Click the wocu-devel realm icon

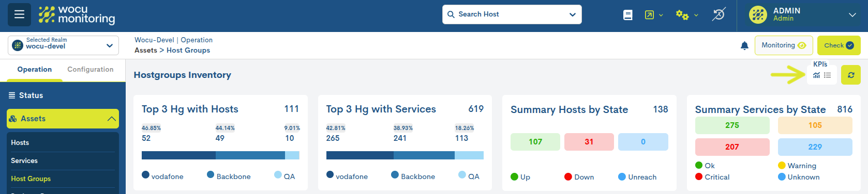point(18,45)
